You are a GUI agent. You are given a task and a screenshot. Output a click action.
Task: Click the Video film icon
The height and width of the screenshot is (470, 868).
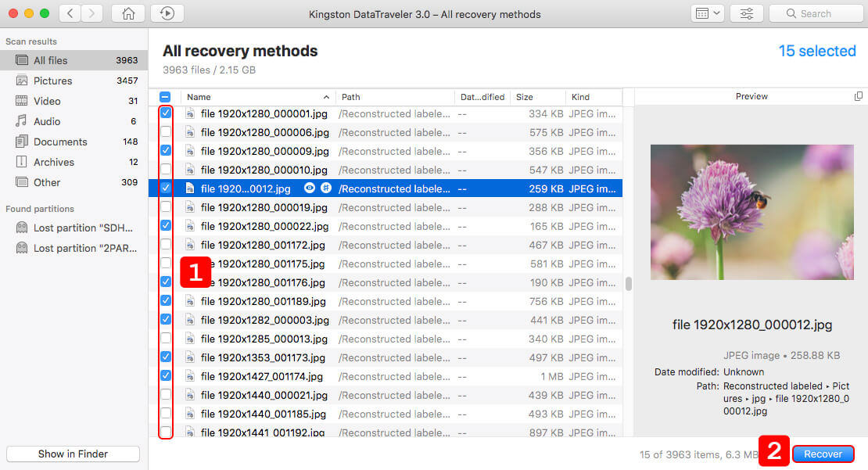coord(22,101)
